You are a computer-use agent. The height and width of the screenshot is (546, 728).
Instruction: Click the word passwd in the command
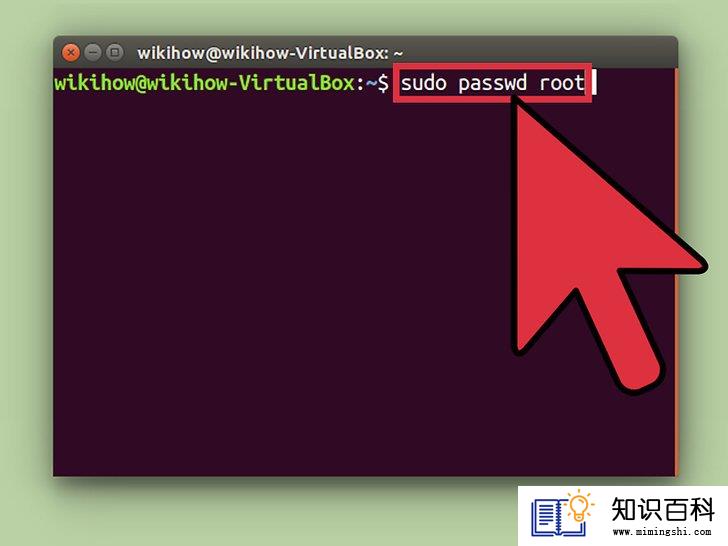pyautogui.click(x=493, y=85)
